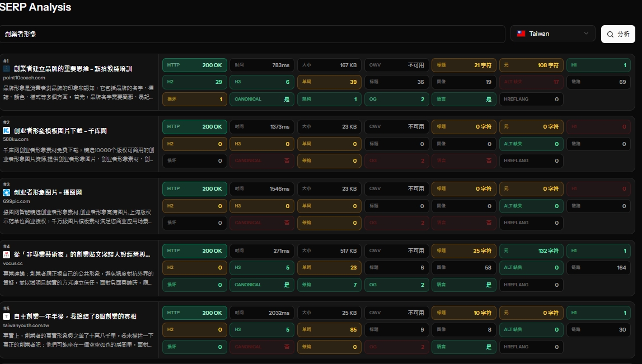642x364 pixels.
Task: Click schema 7 badge in result #4
Action: coord(329,285)
